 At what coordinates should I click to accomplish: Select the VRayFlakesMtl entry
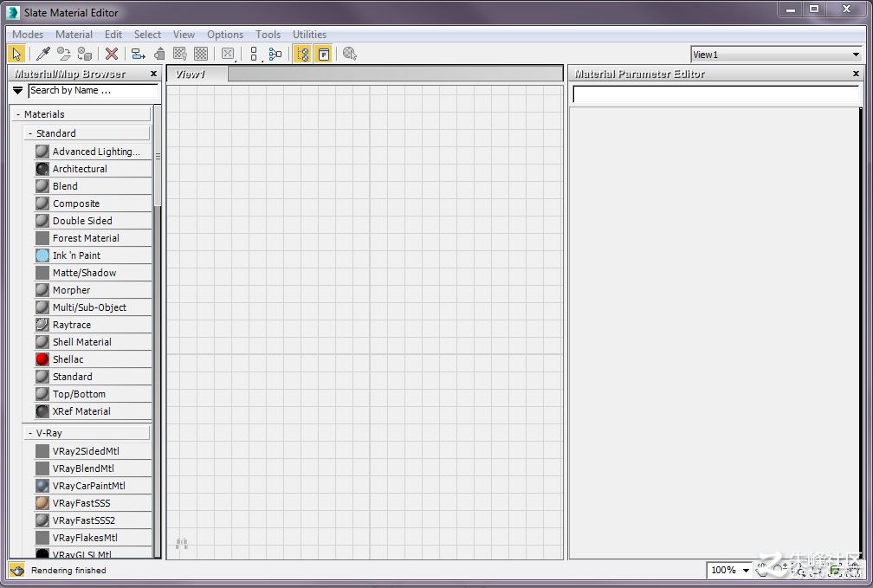pyautogui.click(x=93, y=537)
